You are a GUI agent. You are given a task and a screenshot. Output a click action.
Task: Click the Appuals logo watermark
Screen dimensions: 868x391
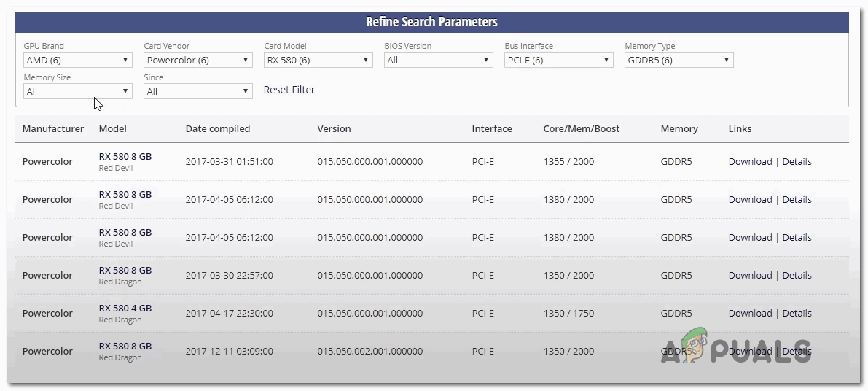click(736, 350)
